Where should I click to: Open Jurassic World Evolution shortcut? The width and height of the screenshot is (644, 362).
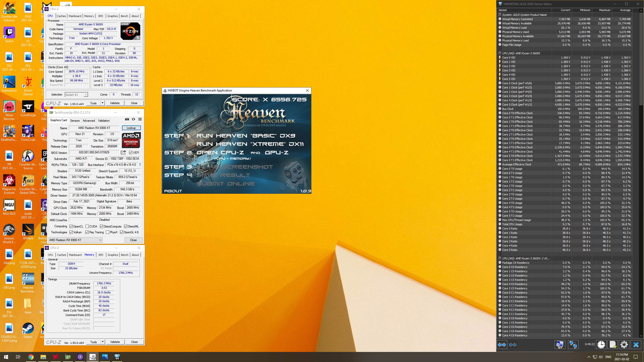click(x=9, y=234)
